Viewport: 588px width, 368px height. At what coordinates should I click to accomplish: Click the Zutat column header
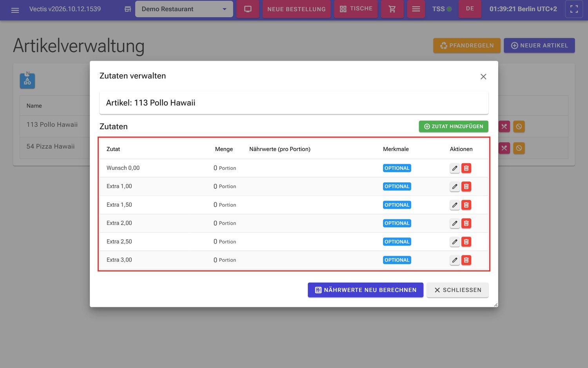tap(113, 149)
